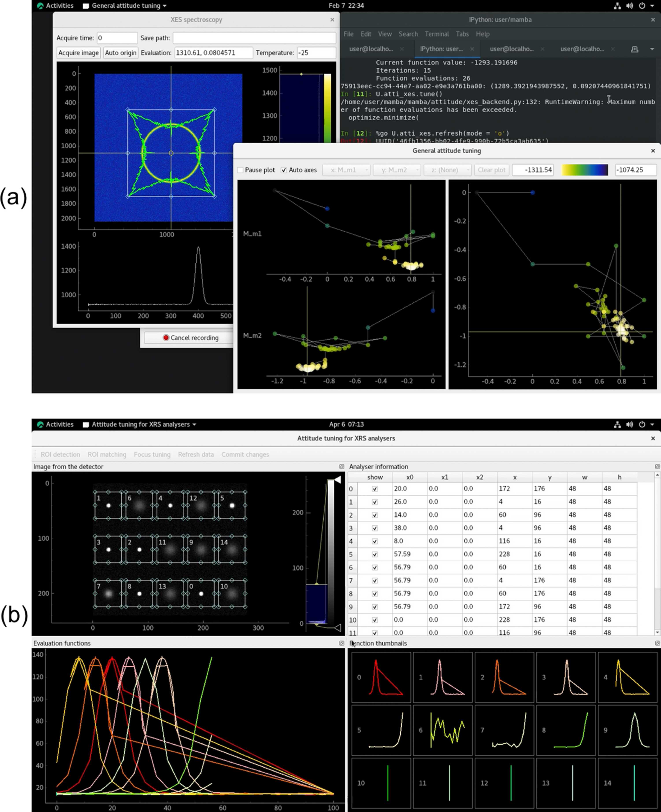Toggle show checkbox for analyser row 6
661x812 pixels.
(375, 567)
